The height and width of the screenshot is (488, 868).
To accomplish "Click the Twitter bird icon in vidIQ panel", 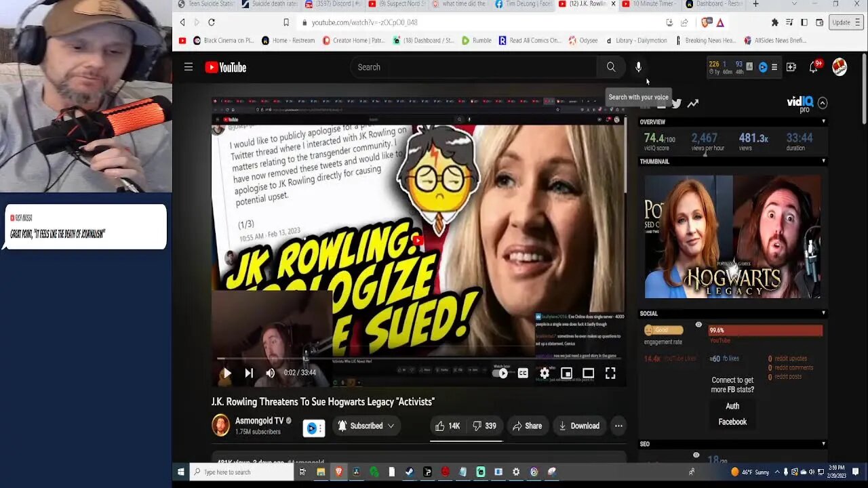I will (676, 104).
